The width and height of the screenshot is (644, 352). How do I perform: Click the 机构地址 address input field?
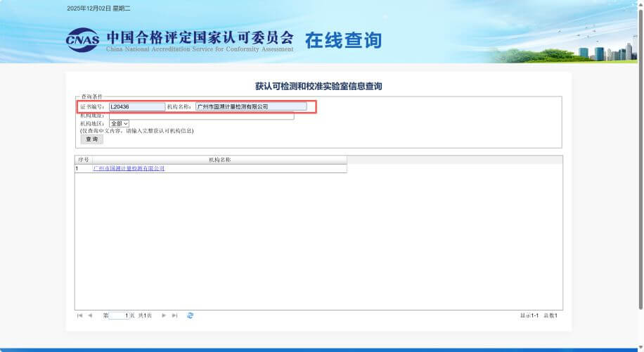click(x=201, y=115)
